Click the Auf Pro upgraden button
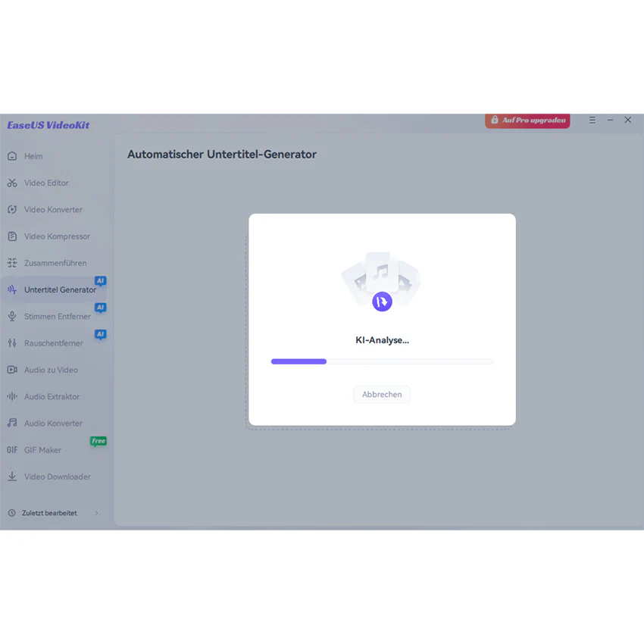 tap(527, 120)
